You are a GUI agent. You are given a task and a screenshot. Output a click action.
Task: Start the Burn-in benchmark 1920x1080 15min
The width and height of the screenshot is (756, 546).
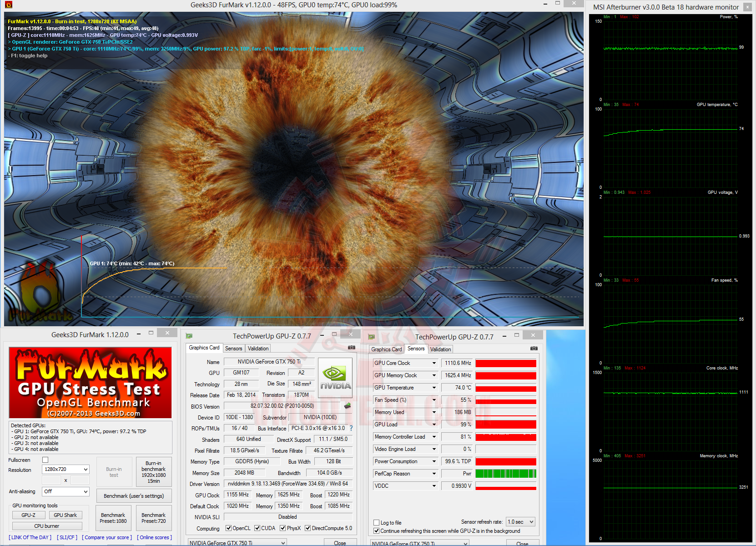click(154, 472)
